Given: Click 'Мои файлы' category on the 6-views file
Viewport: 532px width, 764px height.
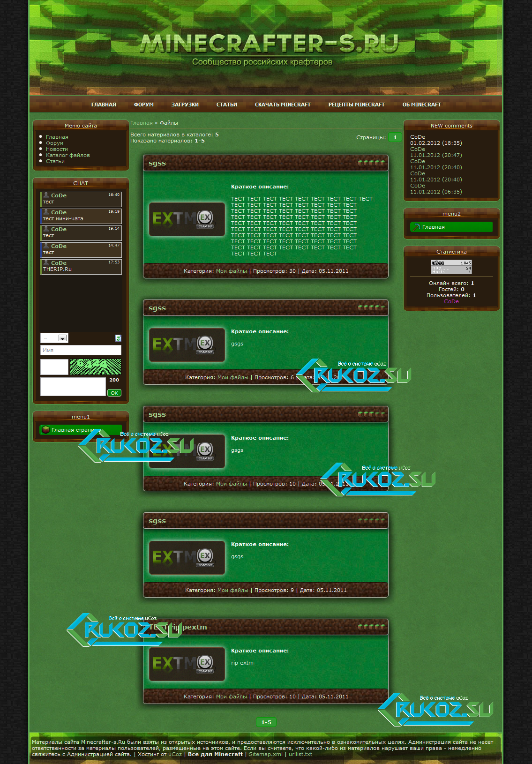Looking at the screenshot, I should 233,377.
